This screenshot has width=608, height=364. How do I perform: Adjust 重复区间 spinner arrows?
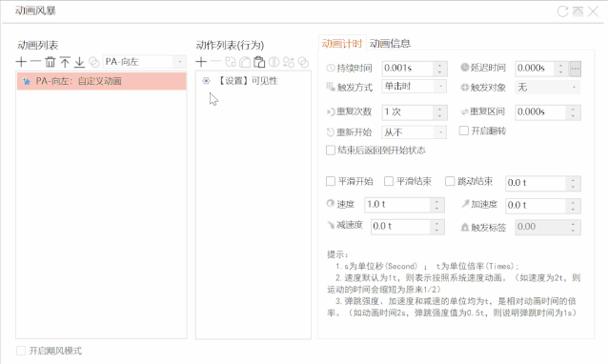coord(573,112)
